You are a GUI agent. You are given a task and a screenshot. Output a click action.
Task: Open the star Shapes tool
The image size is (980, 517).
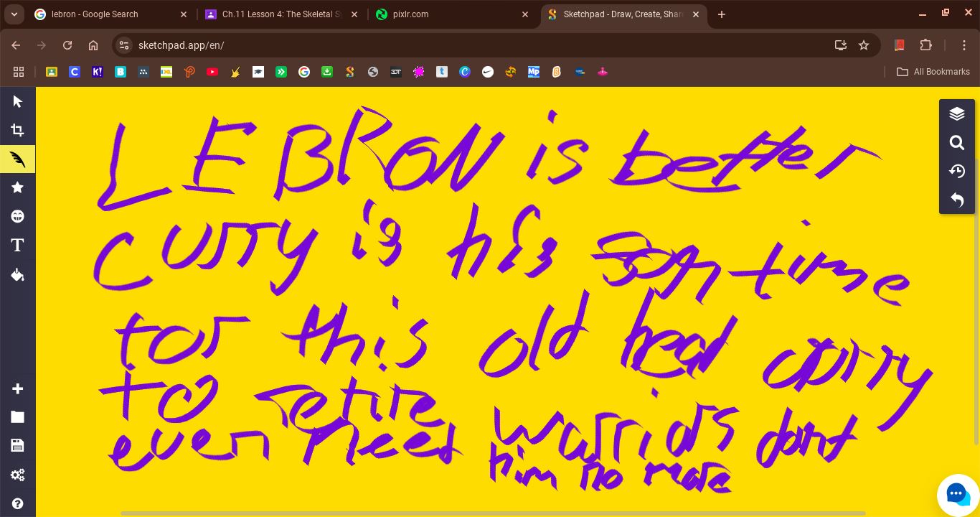tap(17, 188)
